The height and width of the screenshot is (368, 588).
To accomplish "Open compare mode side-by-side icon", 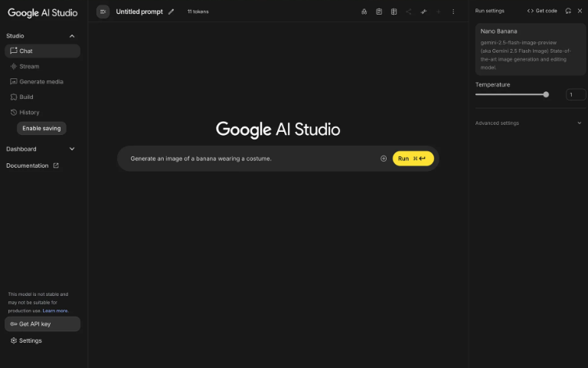I will click(x=394, y=11).
